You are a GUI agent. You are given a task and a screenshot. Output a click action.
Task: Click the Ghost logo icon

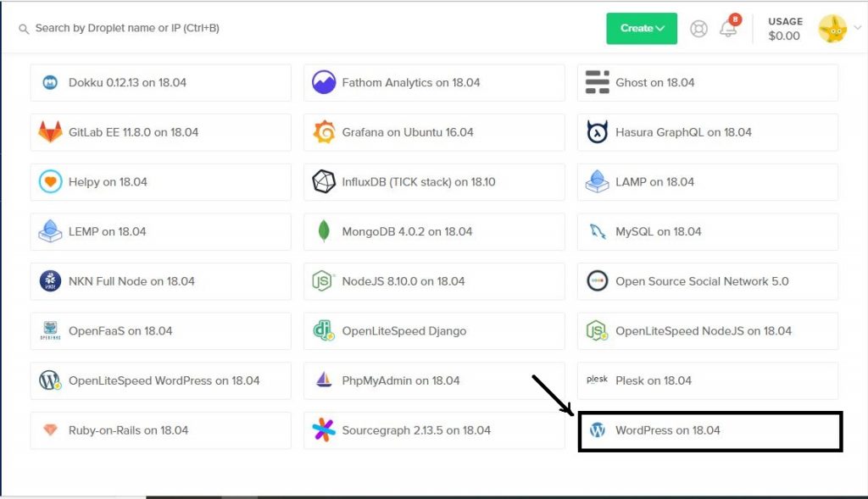(598, 82)
